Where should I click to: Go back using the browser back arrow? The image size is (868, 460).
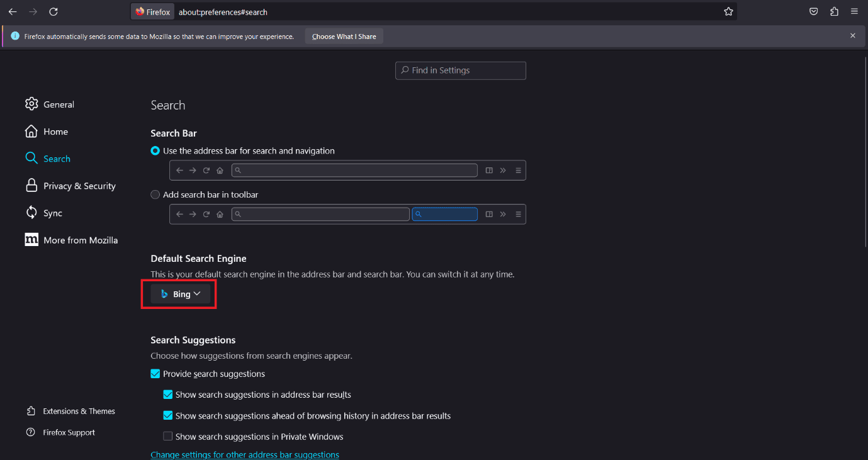click(13, 11)
